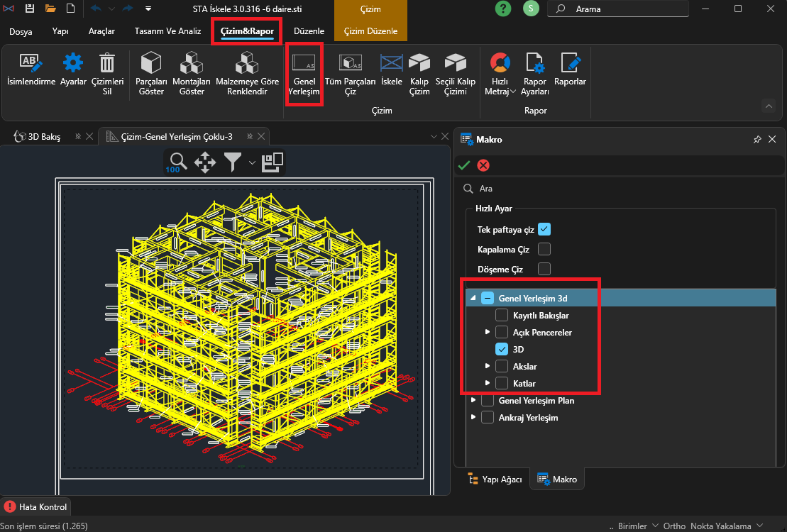787x532 pixels.
Task: Select the pan move tool in viewport
Action: pos(205,162)
